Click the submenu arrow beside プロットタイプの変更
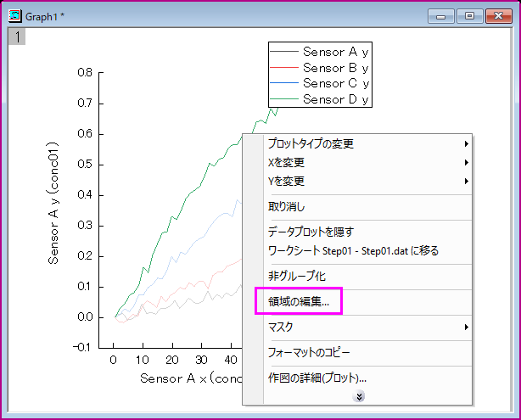Viewport: 521px width, 420px height. 466,143
